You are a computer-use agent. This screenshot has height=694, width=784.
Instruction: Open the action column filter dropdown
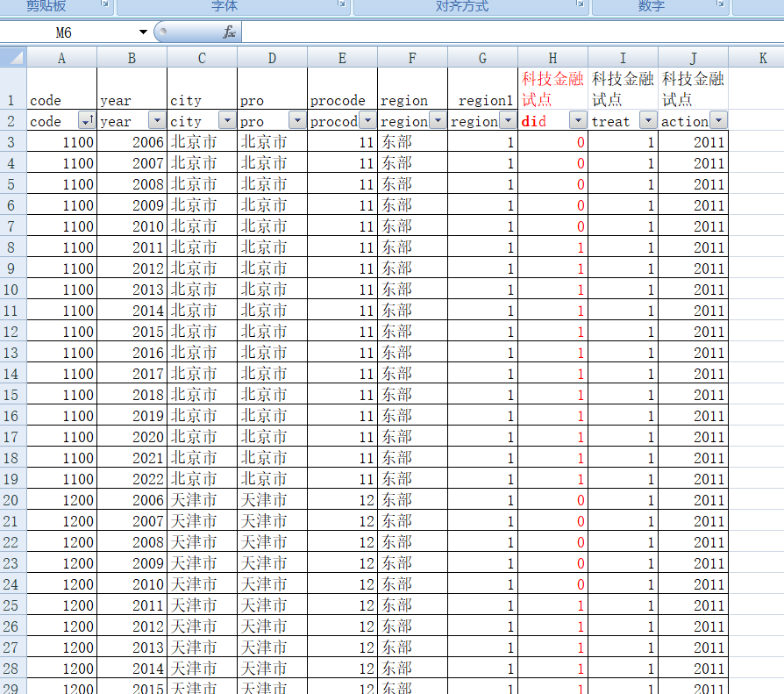click(x=718, y=120)
